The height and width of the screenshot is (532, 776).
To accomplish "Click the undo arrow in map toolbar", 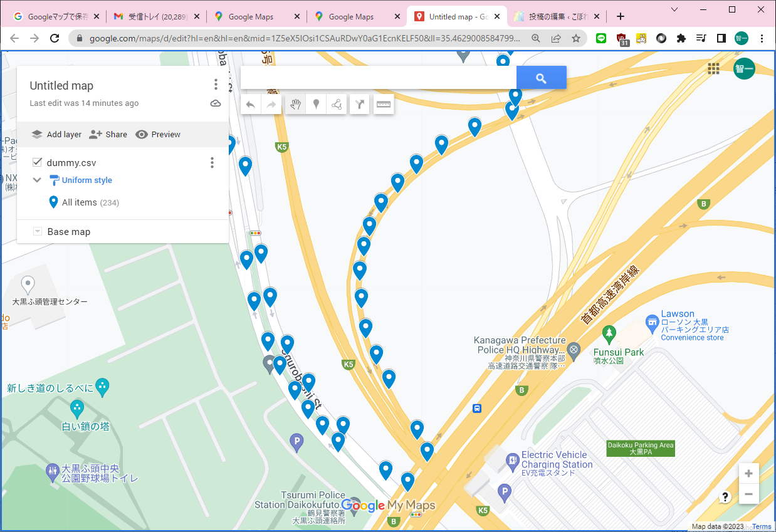I will pos(251,105).
